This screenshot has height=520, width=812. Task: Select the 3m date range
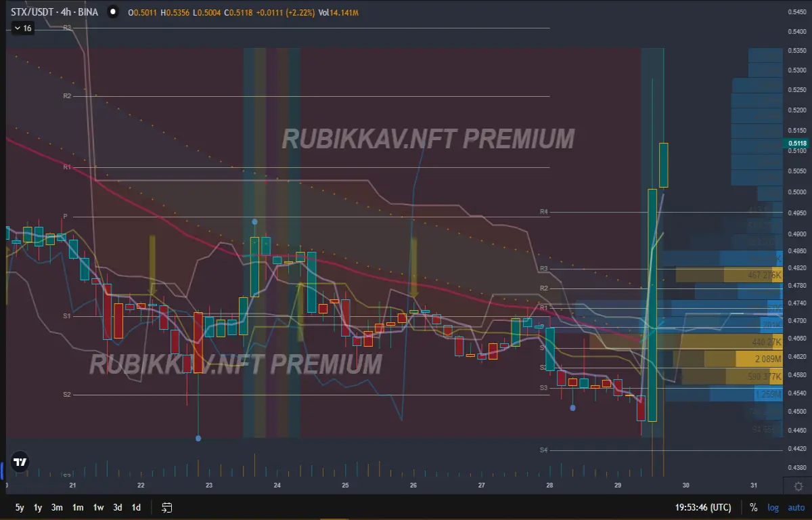58,507
